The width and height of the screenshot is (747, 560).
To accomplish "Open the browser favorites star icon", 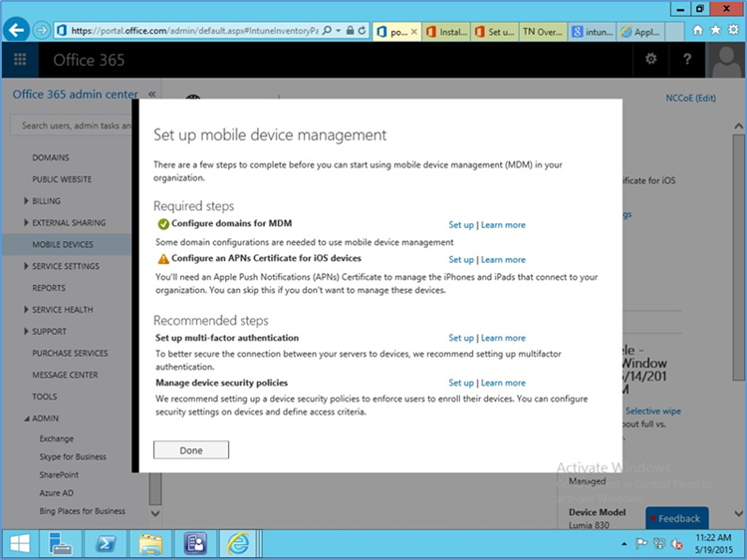I will tap(715, 31).
